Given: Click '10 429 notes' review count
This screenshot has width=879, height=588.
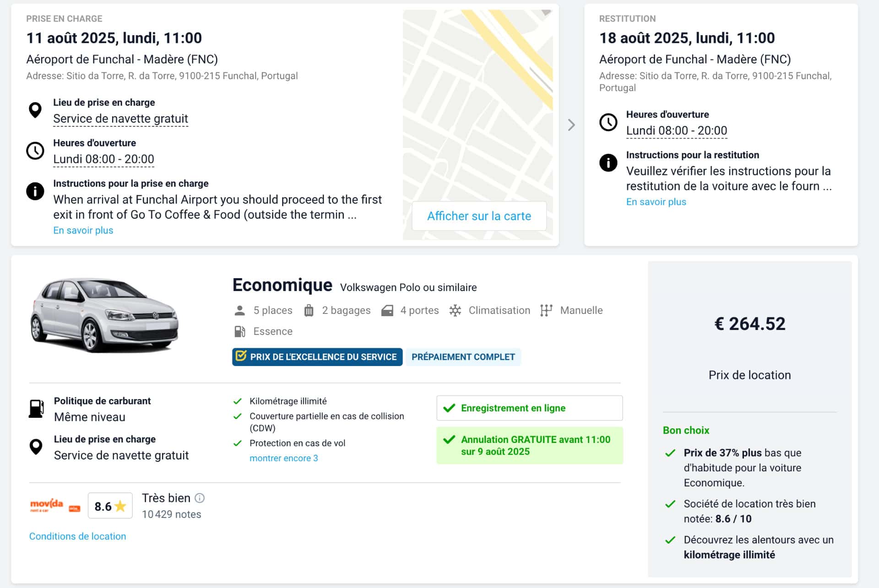Looking at the screenshot, I should click(x=171, y=514).
